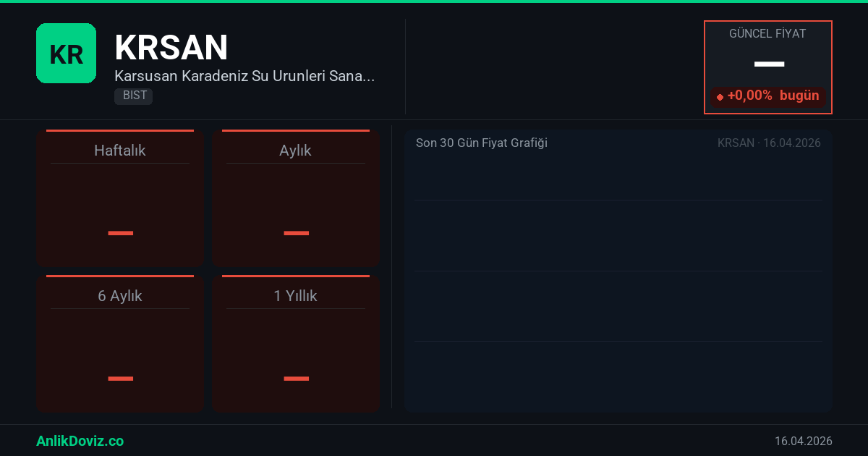Click the Karsusan Karadeniz company name
This screenshot has height=456, width=868.
(x=244, y=76)
